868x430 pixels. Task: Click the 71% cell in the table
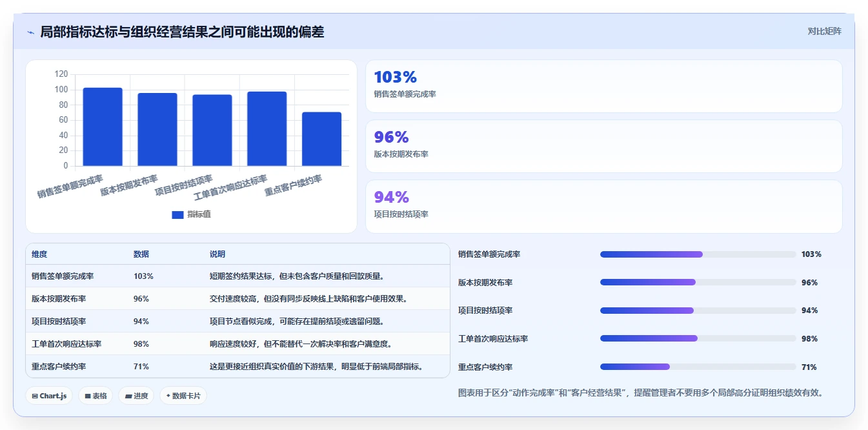141,367
